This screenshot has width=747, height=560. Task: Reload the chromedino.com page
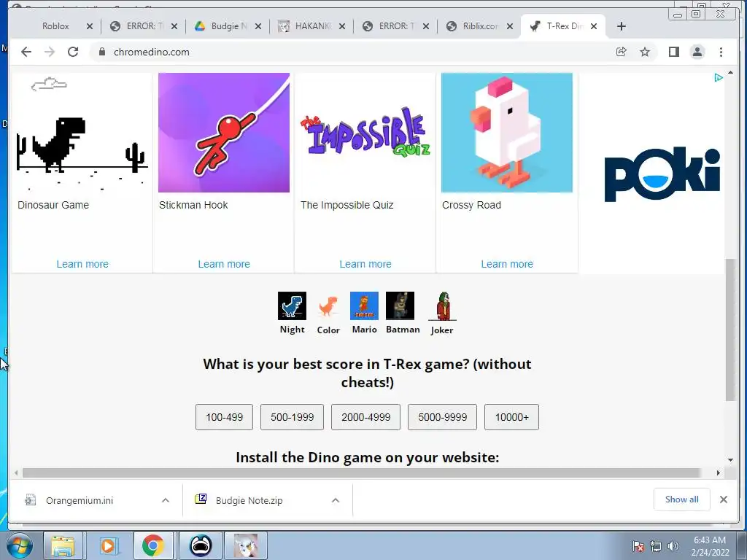[x=73, y=52]
